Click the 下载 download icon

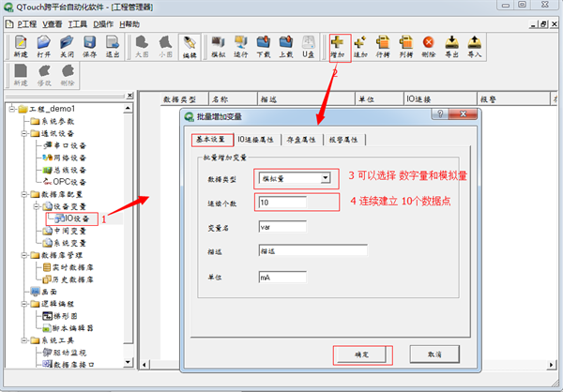tap(262, 46)
